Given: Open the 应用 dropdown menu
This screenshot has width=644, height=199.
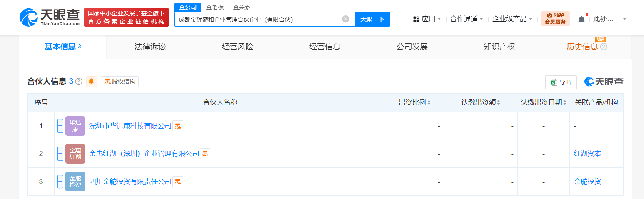Looking at the screenshot, I should (427, 19).
